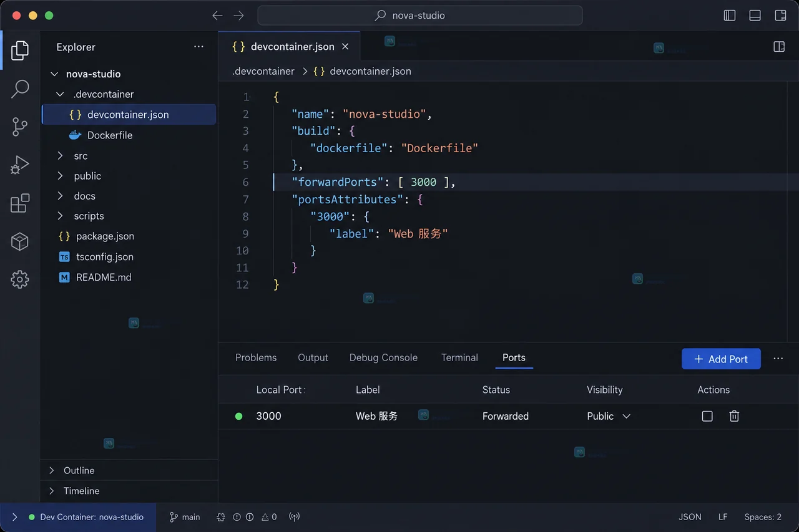Open the Public visibility dropdown
799x532 pixels.
[609, 416]
